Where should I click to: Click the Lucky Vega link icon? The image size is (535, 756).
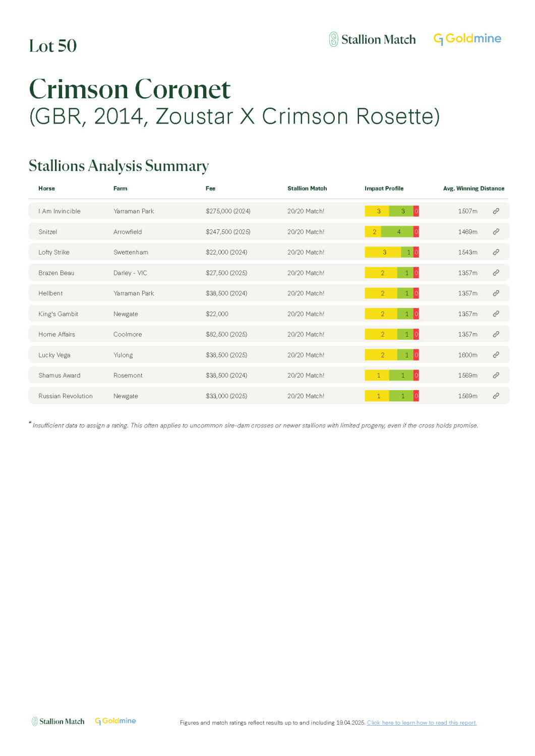(x=496, y=355)
